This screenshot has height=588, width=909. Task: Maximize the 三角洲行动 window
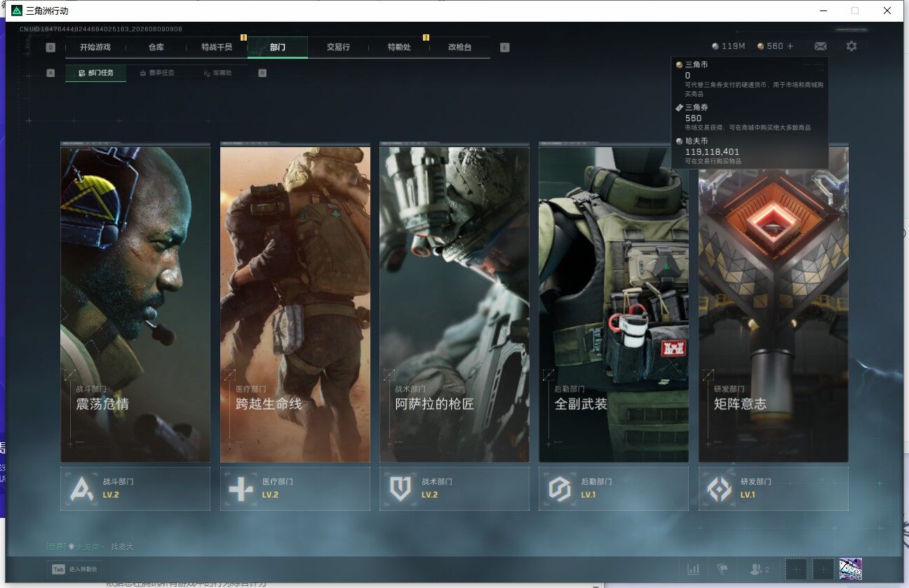(x=855, y=11)
